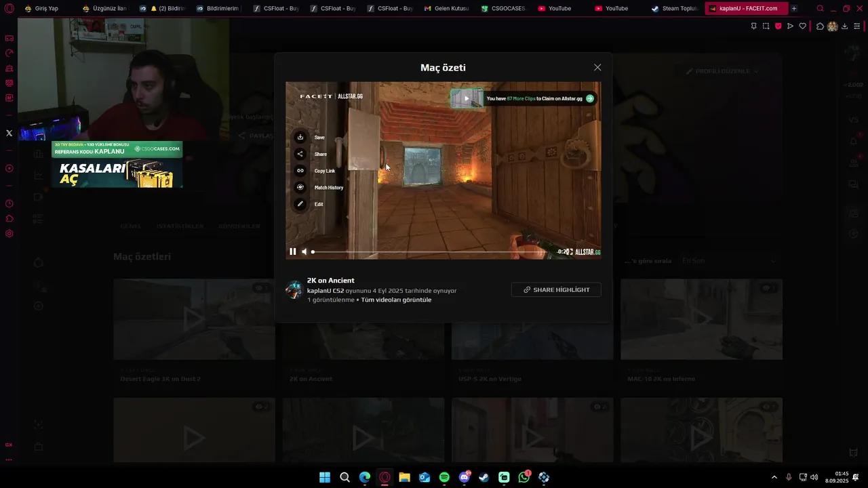Viewport: 868px width, 488px height.
Task: Click the 2K on Ancient title text
Action: pyautogui.click(x=331, y=280)
